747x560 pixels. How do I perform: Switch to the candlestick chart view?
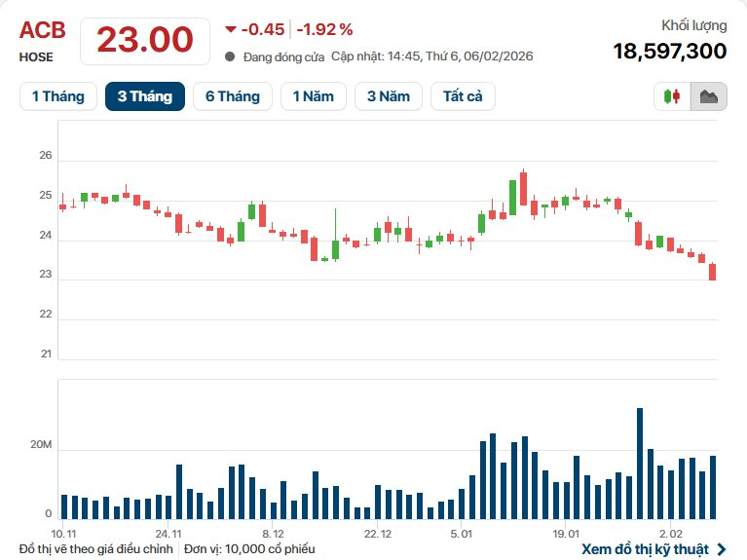(x=672, y=96)
